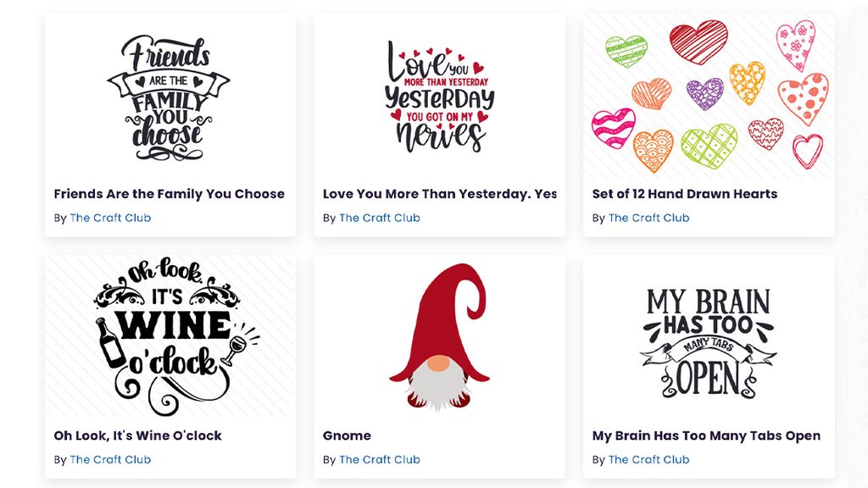Screen dimensions: 868x488
Task: Visit The Craft Club under the wine design
Action: pyautogui.click(x=110, y=459)
